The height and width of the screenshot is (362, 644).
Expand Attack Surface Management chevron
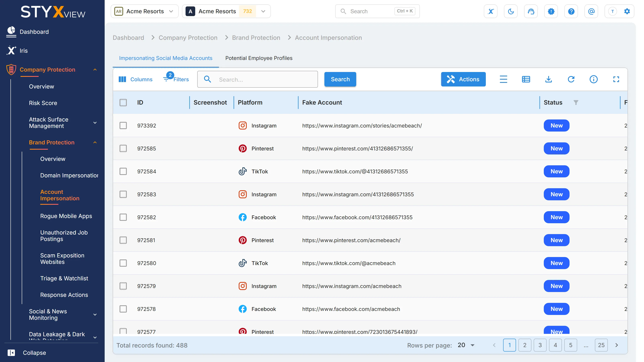tap(95, 123)
